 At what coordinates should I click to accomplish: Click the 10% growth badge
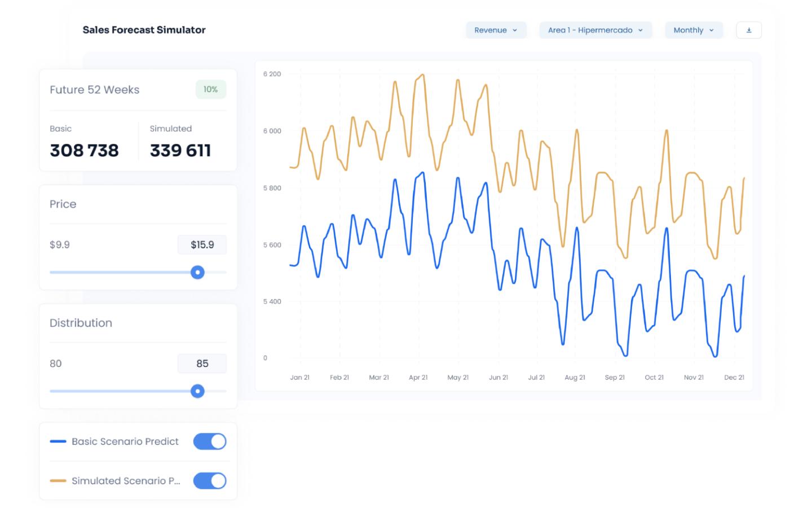pos(211,89)
